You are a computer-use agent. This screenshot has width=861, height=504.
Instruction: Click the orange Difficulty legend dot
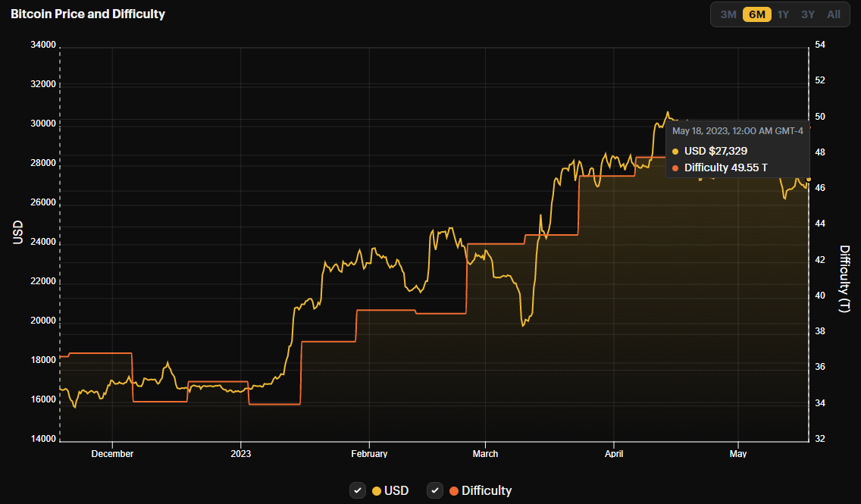coord(453,491)
